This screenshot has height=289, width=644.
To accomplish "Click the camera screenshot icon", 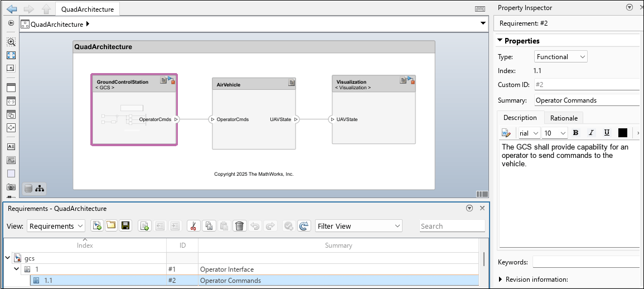I will [x=12, y=187].
